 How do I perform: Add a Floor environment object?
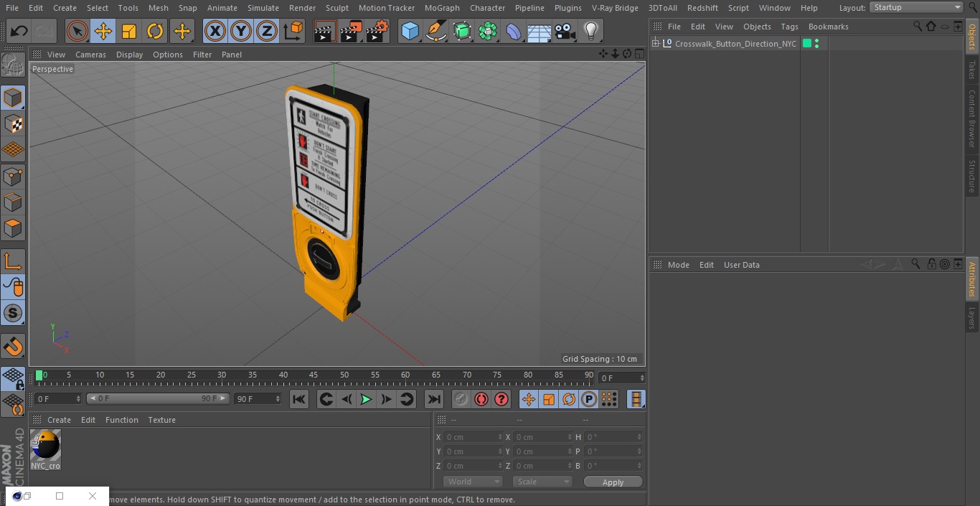click(540, 31)
